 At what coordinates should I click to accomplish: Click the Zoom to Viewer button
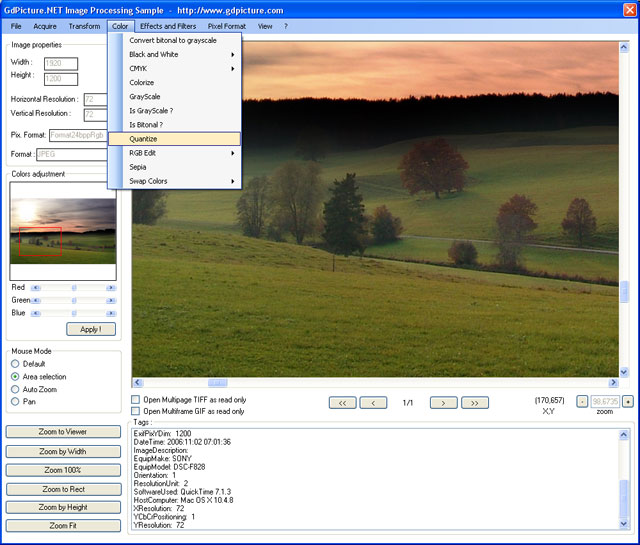click(62, 432)
